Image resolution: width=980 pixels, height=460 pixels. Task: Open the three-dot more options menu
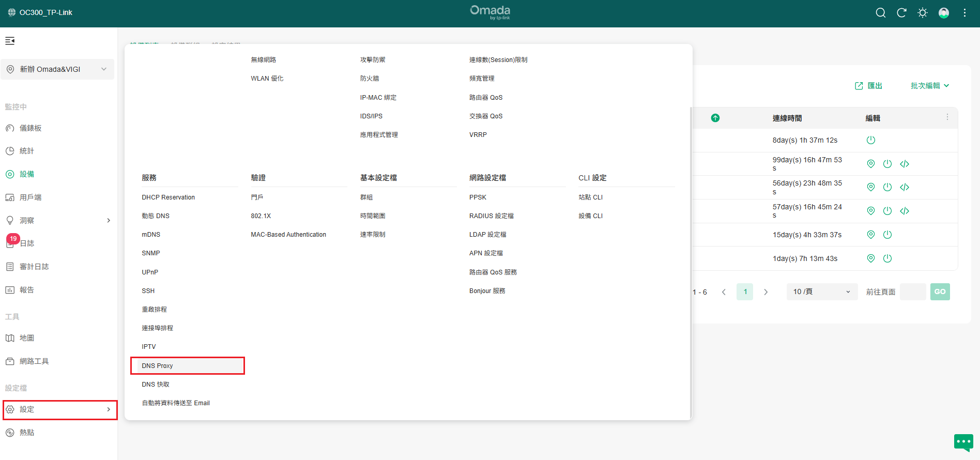pyautogui.click(x=964, y=13)
